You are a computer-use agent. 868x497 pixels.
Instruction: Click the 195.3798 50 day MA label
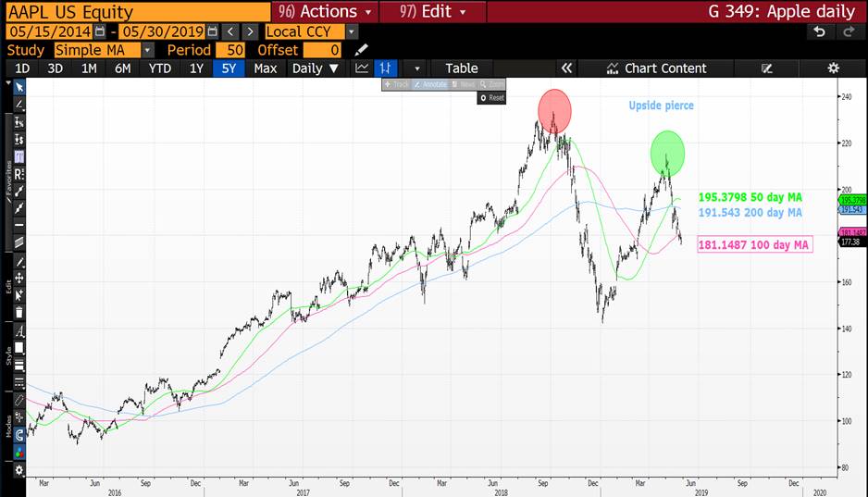[x=750, y=197]
